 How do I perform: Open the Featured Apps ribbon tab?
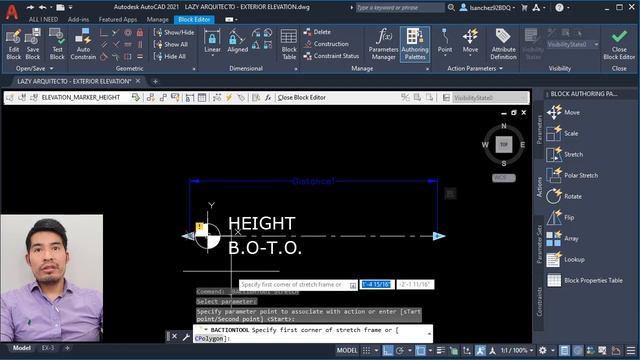(118, 19)
